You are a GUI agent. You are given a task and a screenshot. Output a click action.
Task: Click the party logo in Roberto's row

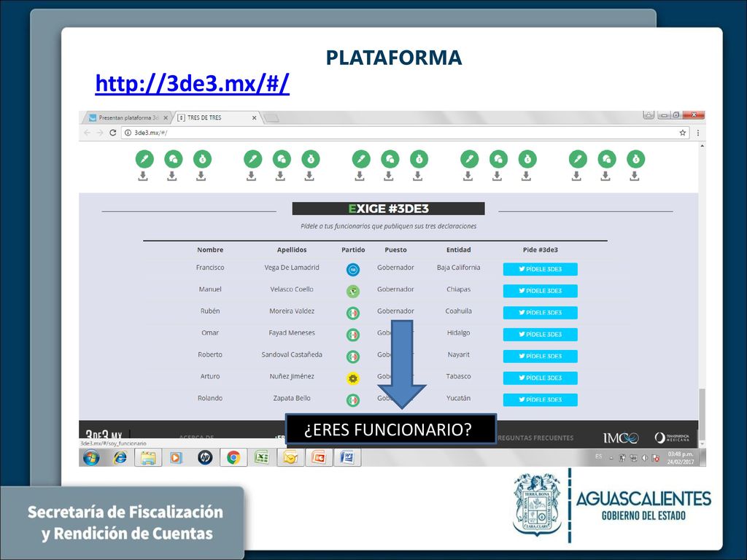353,356
